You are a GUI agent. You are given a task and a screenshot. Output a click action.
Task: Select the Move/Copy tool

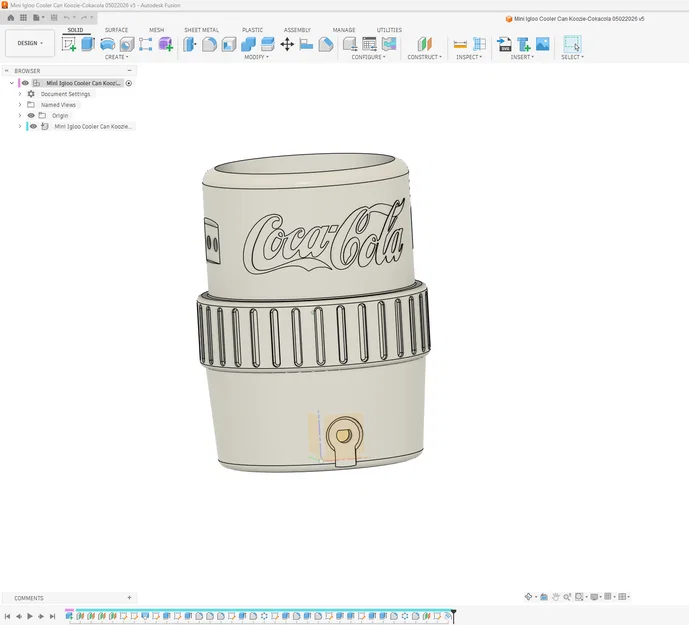coord(287,44)
